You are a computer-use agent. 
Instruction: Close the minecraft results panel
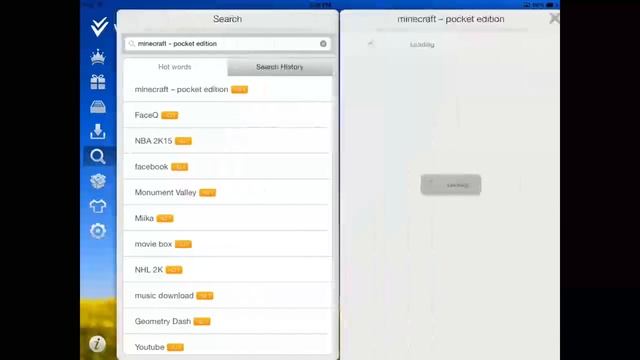click(x=554, y=18)
